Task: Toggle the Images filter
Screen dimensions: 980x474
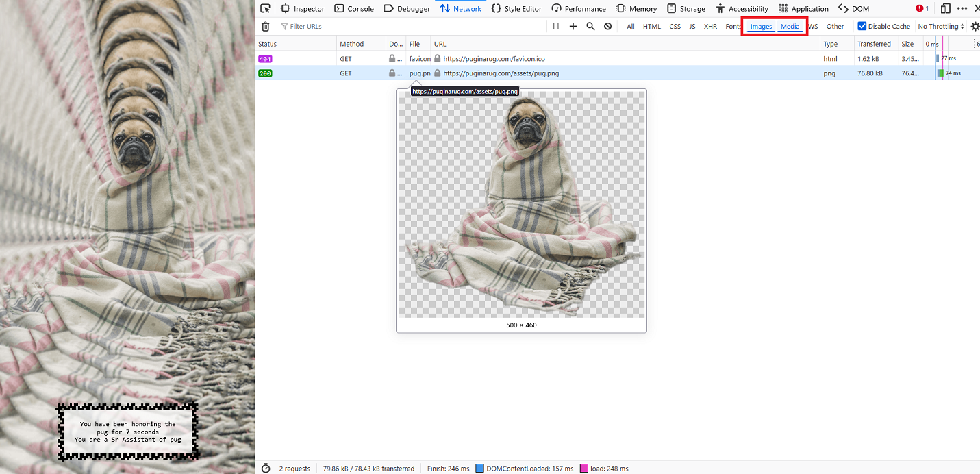Action: [761, 27]
